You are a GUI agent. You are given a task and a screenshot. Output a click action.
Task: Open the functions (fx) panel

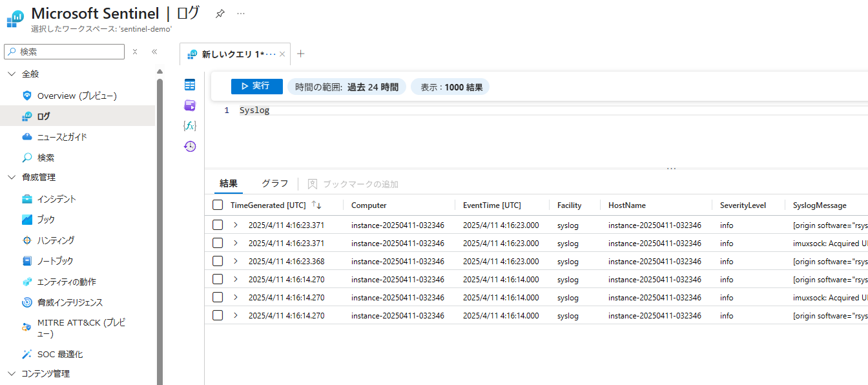tap(190, 125)
